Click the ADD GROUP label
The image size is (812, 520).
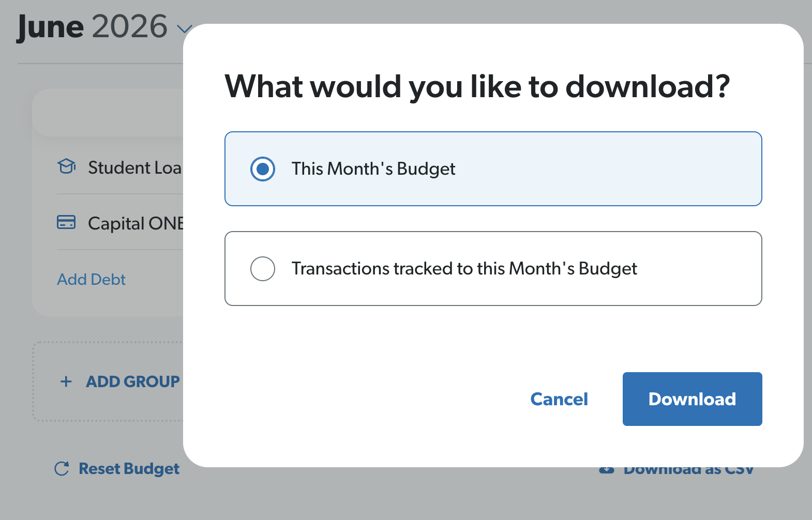(133, 381)
